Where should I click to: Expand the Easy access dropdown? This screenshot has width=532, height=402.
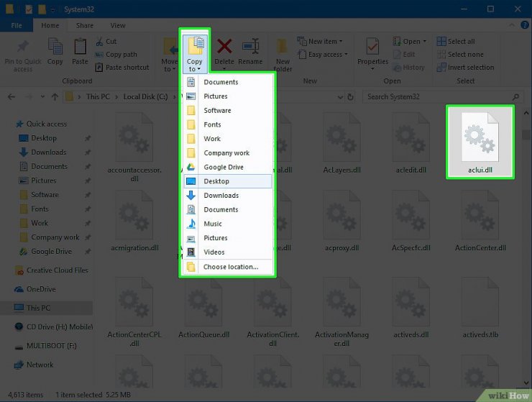point(322,55)
